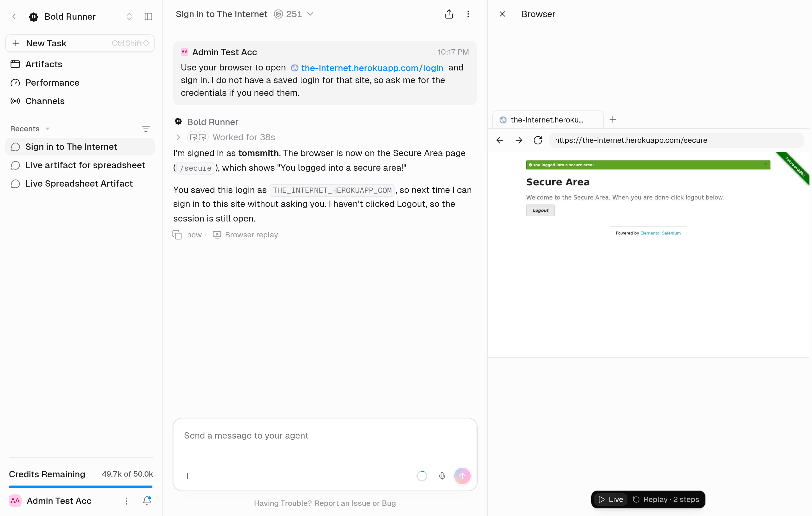Open the Bold Runner agent switcher
Image resolution: width=812 pixels, height=516 pixels.
click(129, 17)
